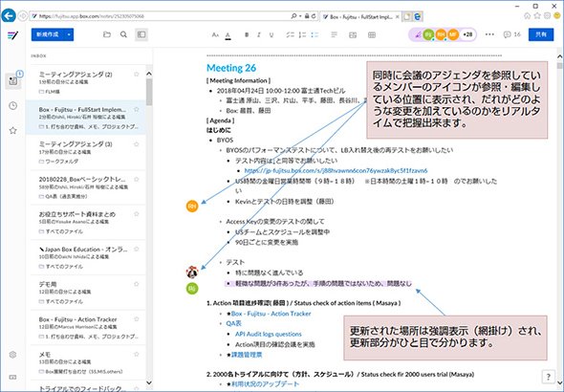This screenshot has height=392, width=564.
Task: Favorite the Action Tracker note star
Action: click(137, 318)
